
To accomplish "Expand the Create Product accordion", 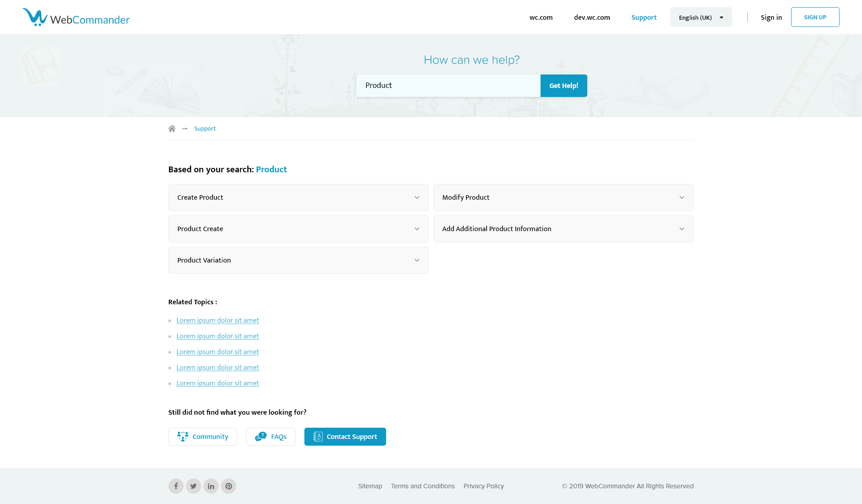I will [x=298, y=197].
